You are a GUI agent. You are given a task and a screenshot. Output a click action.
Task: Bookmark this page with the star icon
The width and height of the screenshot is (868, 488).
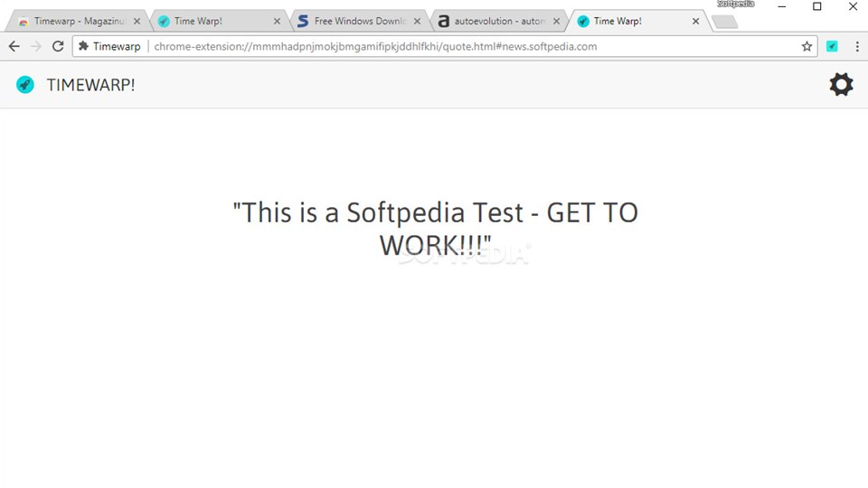pos(807,46)
